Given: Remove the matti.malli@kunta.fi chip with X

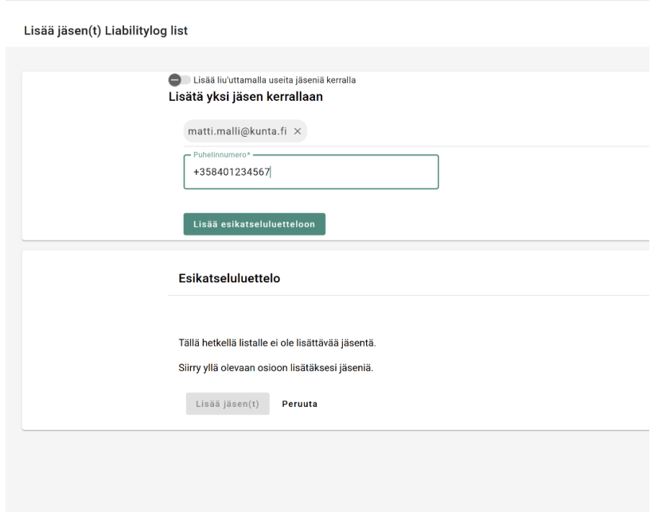Looking at the screenshot, I should [297, 131].
